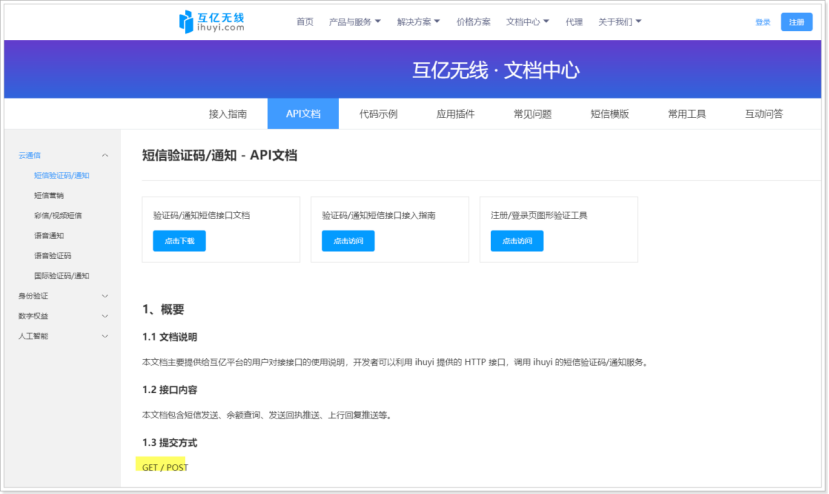Viewport: 829px width, 494px height.
Task: Click the 人工智能 sidebar heading
Action: 33,336
